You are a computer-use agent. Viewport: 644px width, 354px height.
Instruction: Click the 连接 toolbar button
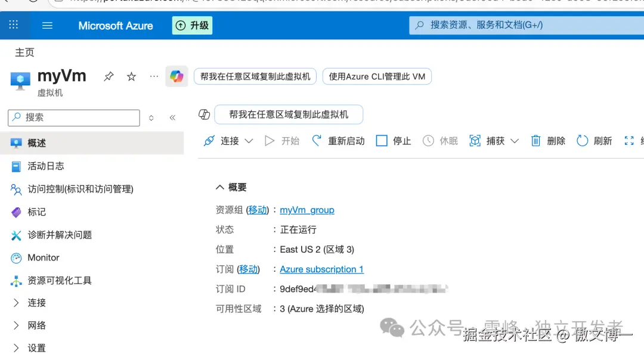click(x=221, y=141)
